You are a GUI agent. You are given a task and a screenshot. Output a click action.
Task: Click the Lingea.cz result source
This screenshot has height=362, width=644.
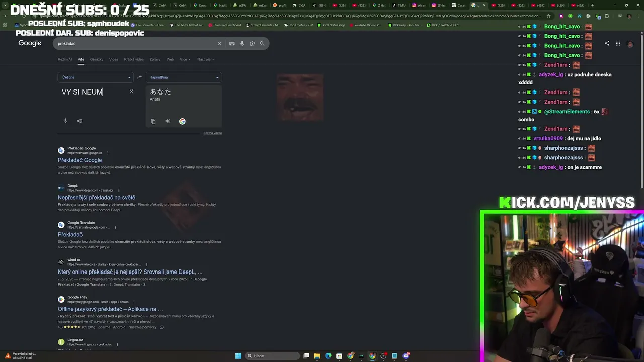click(x=75, y=340)
